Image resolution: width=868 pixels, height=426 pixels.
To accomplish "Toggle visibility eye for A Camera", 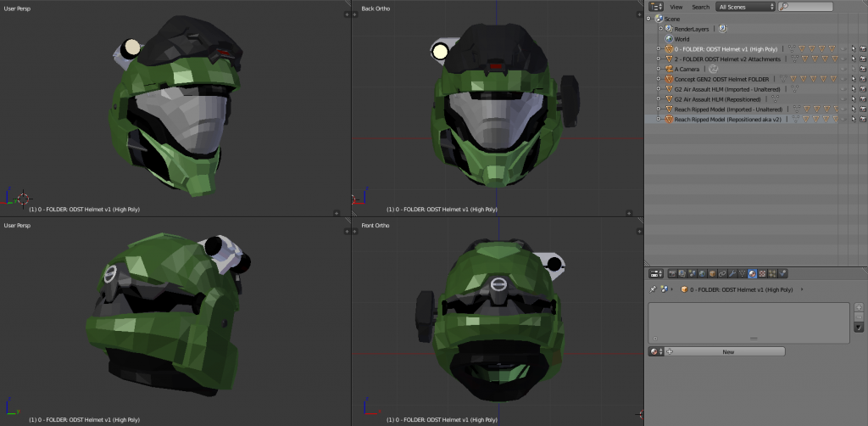I will [843, 69].
